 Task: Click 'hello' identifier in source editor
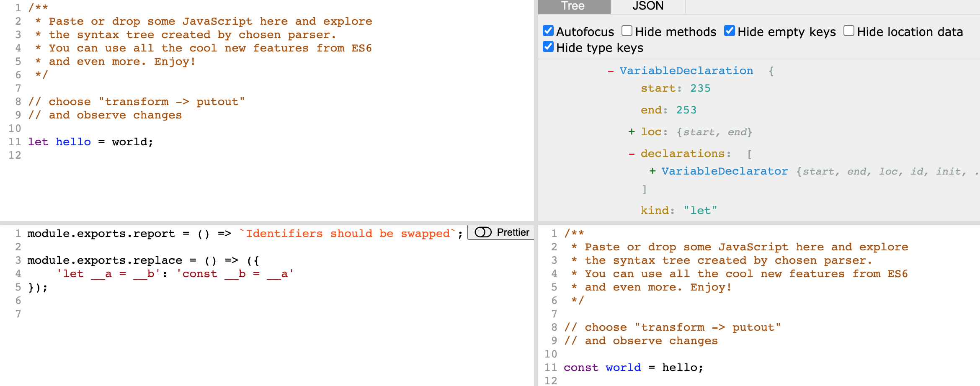click(73, 142)
